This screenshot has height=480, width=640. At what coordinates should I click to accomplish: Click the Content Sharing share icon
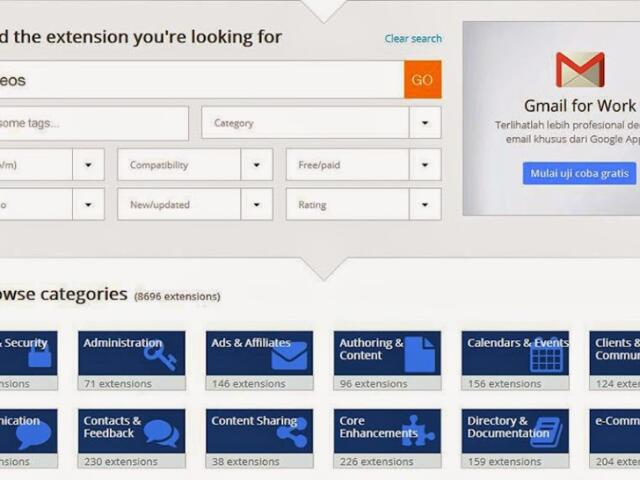point(292,432)
